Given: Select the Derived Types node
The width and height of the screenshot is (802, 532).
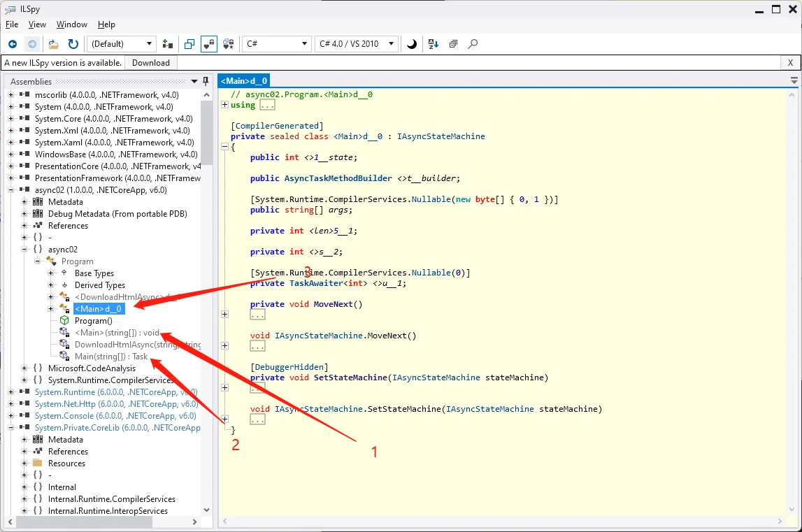Looking at the screenshot, I should point(100,285).
